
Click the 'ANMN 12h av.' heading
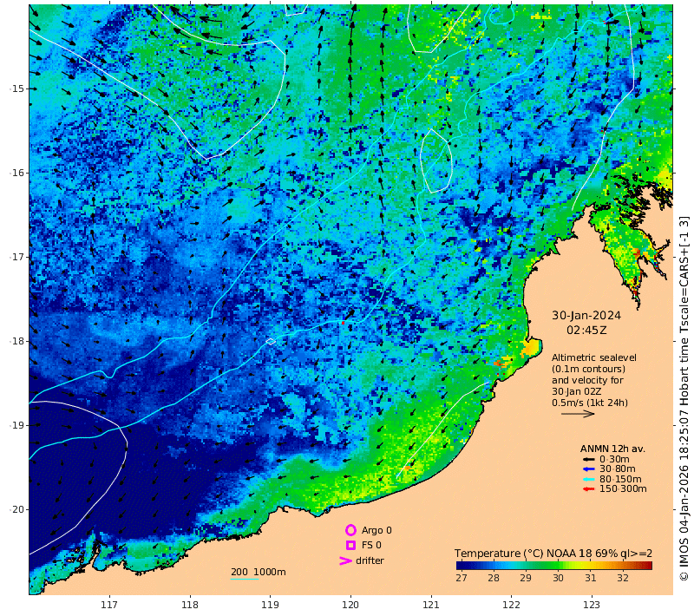pyautogui.click(x=612, y=449)
